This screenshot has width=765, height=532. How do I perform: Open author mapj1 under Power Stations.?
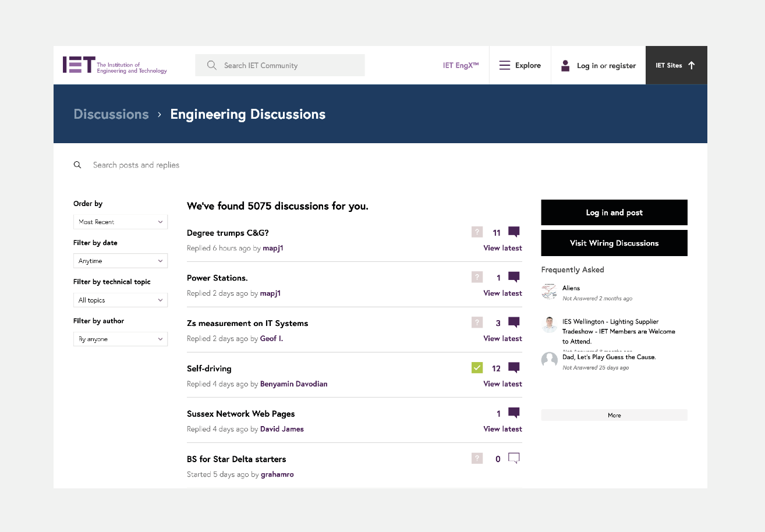coord(271,293)
